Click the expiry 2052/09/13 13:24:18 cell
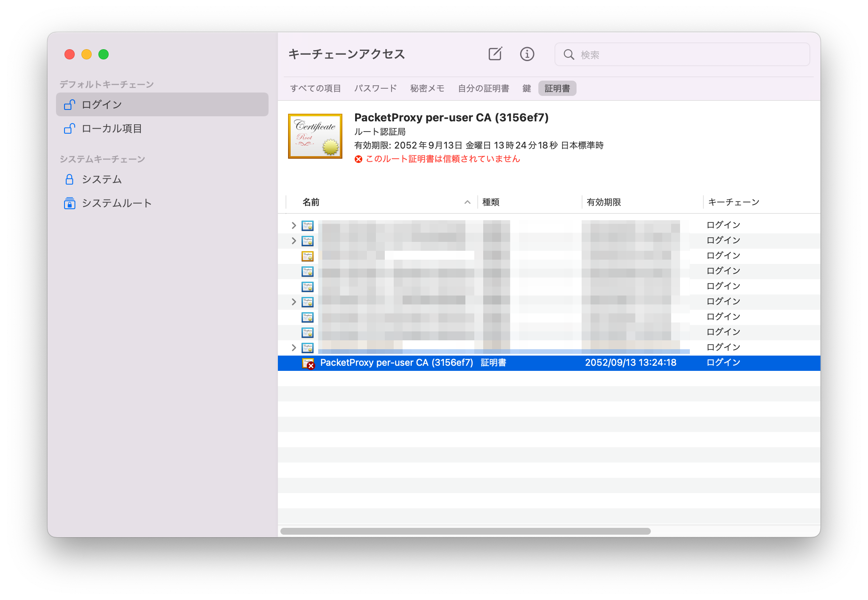Screen dimensions: 868x600 click(x=630, y=363)
